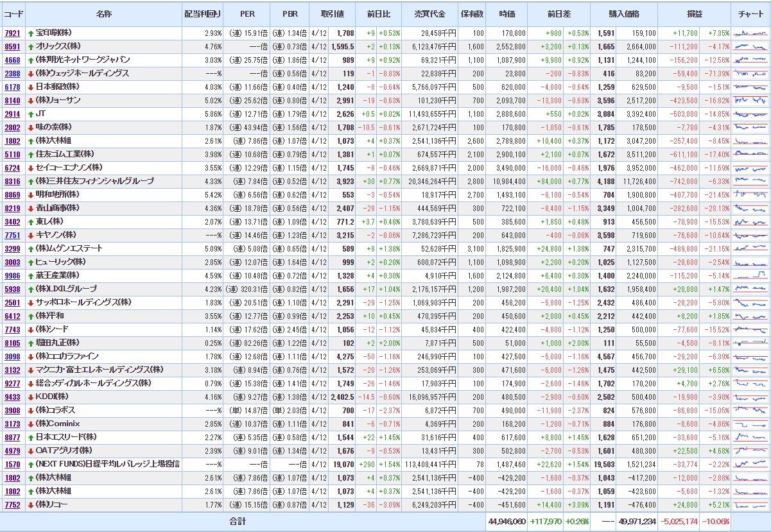
Task: View the mini chart for 味の素(株)
Action: click(x=750, y=127)
